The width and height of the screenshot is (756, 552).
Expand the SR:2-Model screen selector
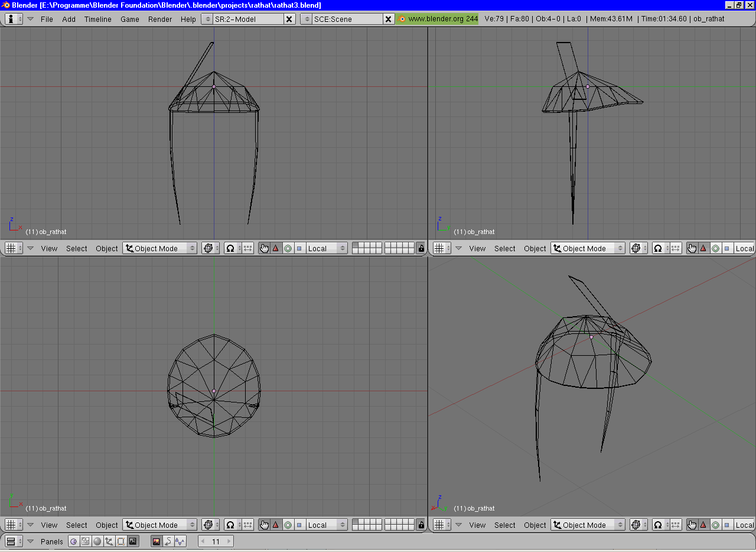tap(207, 19)
